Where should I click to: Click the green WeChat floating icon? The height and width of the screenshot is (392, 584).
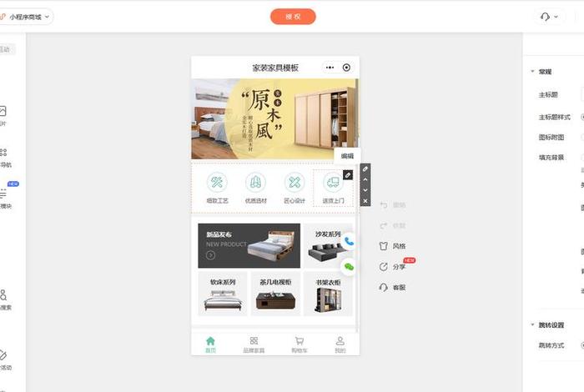[x=349, y=267]
